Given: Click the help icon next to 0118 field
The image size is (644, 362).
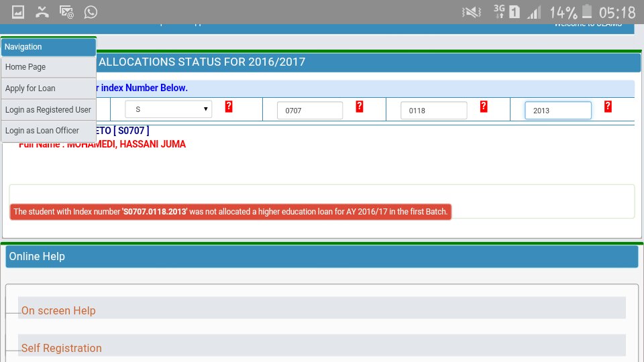Looking at the screenshot, I should coord(484,107).
